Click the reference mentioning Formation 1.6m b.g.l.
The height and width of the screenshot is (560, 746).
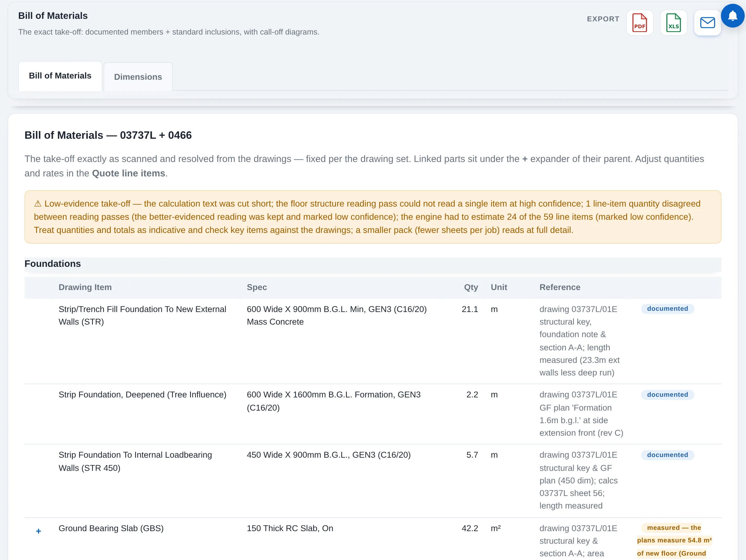(581, 414)
